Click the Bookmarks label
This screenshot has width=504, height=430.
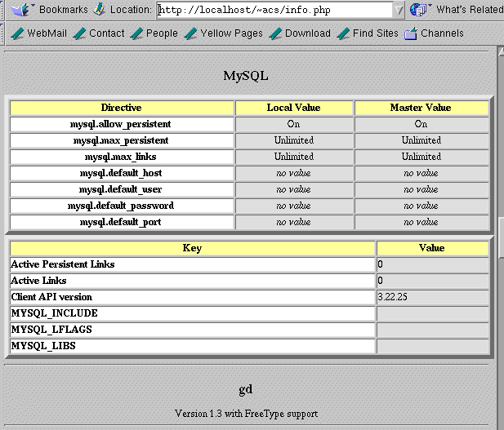click(x=64, y=10)
